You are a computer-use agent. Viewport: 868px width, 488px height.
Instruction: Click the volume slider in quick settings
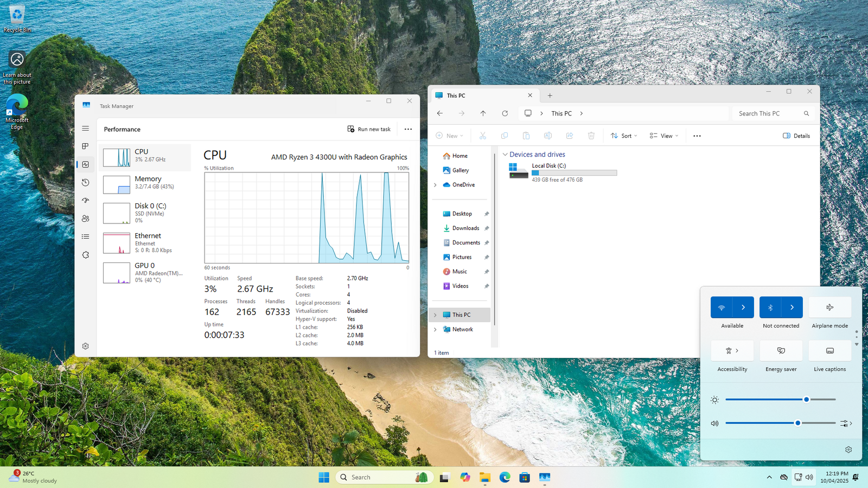tap(780, 423)
